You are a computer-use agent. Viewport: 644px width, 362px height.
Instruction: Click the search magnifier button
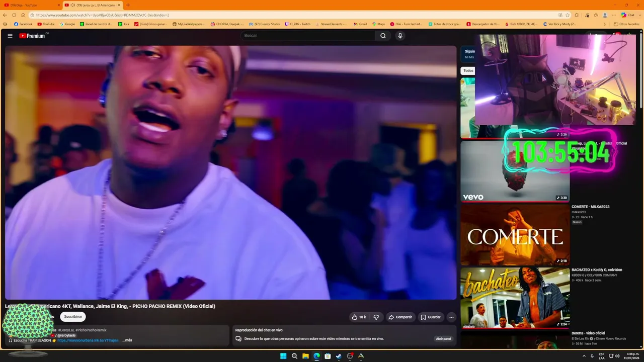click(383, 36)
